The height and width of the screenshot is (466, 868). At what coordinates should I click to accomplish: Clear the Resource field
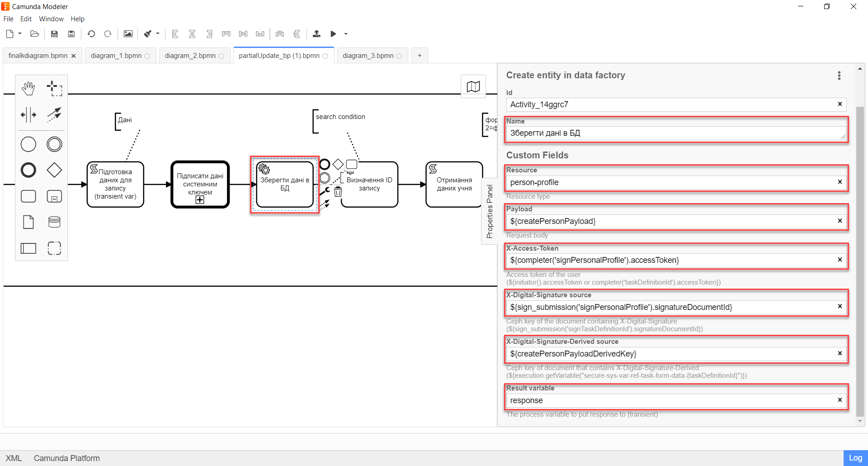click(840, 182)
